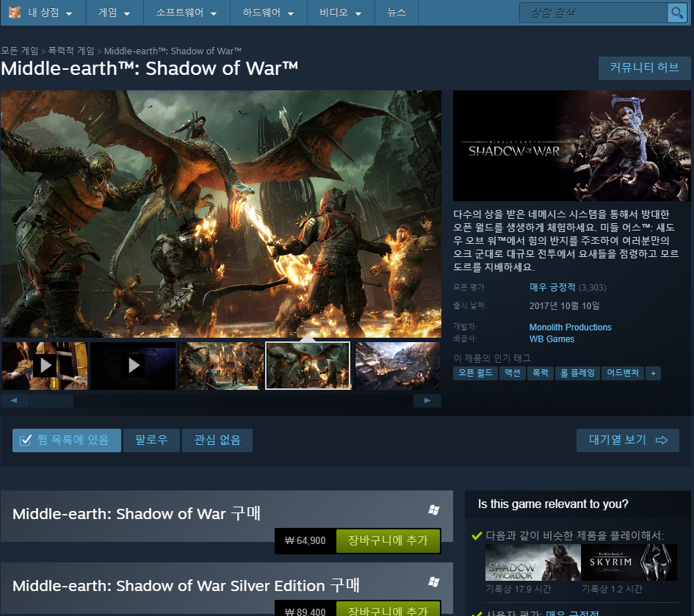The width and height of the screenshot is (694, 616).
Task: Click Windows icon beside Shadow of War 구매
Action: point(434,510)
